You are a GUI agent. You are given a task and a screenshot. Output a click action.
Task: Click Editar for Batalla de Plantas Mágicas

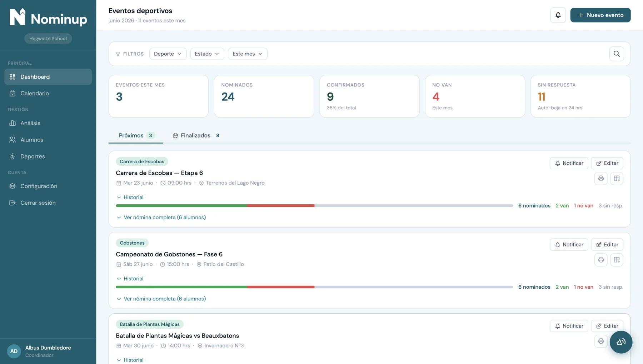coord(607,326)
